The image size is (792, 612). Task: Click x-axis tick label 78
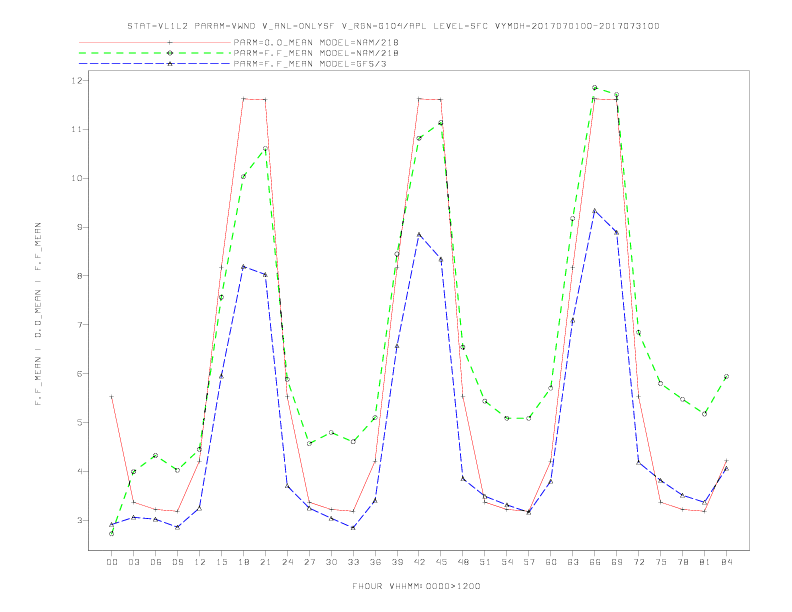pos(683,562)
